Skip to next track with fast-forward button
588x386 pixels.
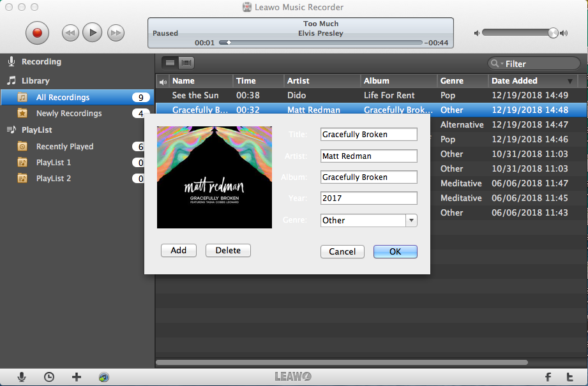[x=116, y=33]
